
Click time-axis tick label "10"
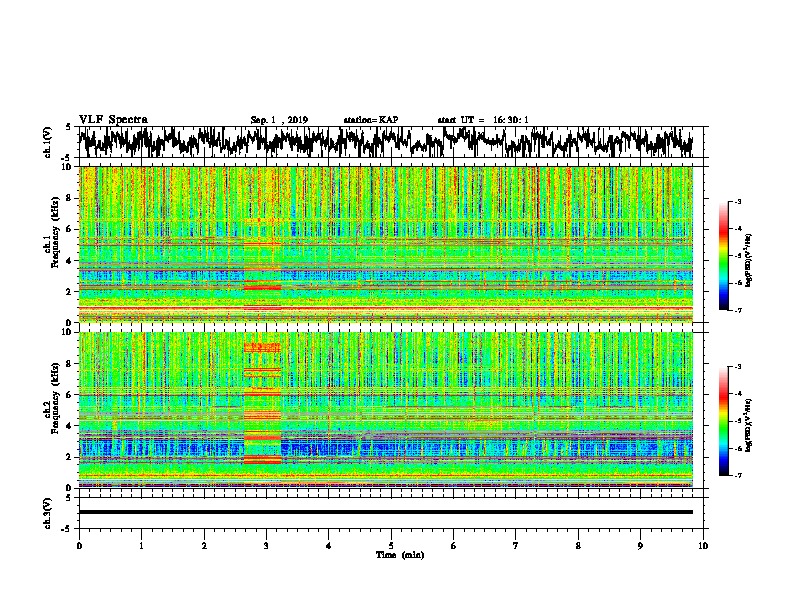click(703, 546)
